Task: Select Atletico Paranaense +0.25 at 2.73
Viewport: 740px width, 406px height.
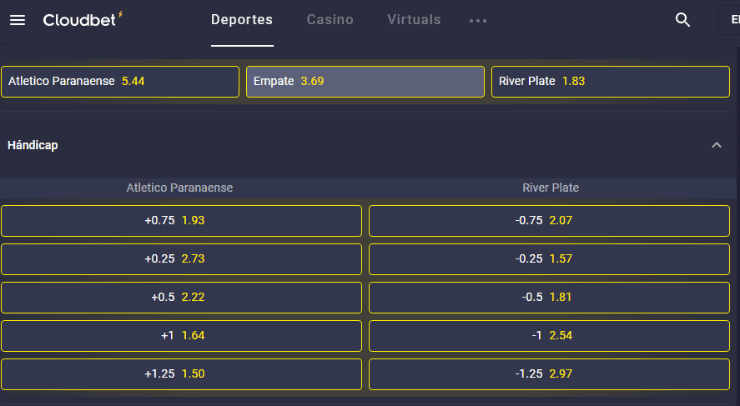Action: click(x=181, y=259)
